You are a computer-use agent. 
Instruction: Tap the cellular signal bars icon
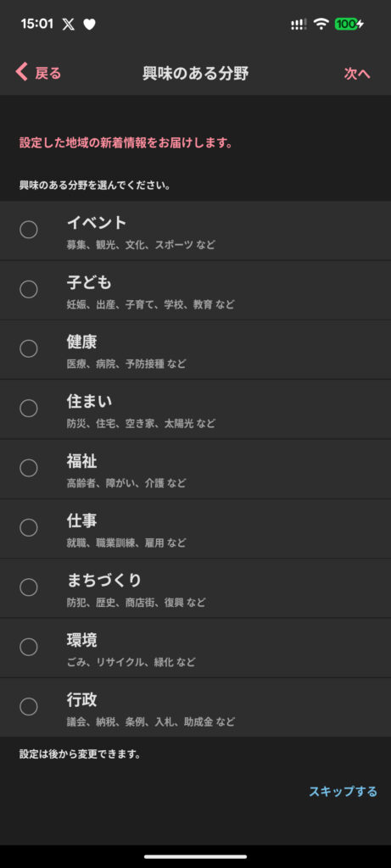[x=299, y=25]
